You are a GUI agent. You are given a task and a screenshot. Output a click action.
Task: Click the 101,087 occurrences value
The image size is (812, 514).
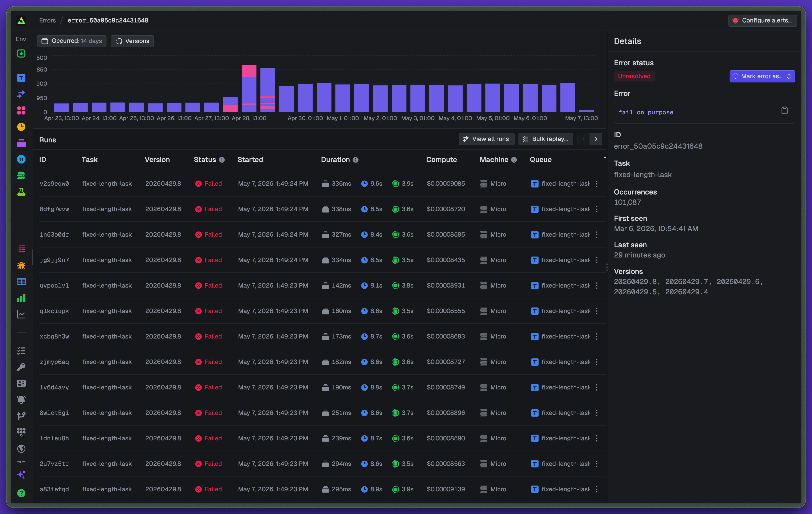tap(627, 202)
